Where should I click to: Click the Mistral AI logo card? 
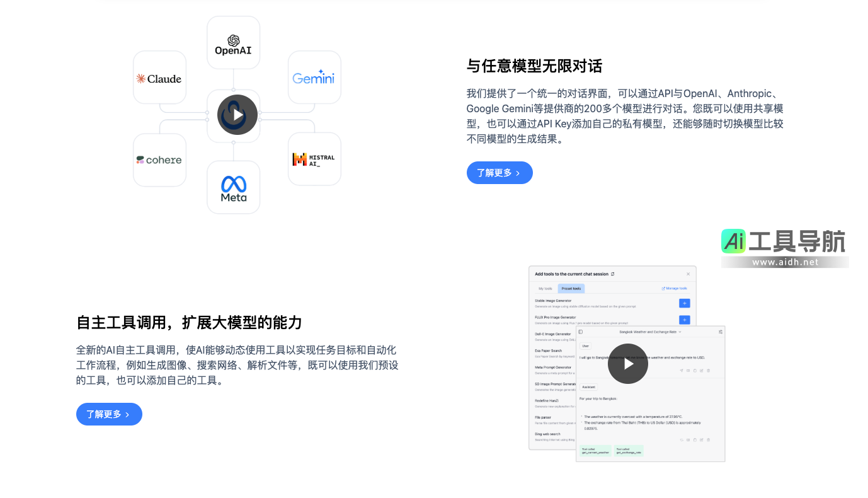pyautogui.click(x=314, y=159)
